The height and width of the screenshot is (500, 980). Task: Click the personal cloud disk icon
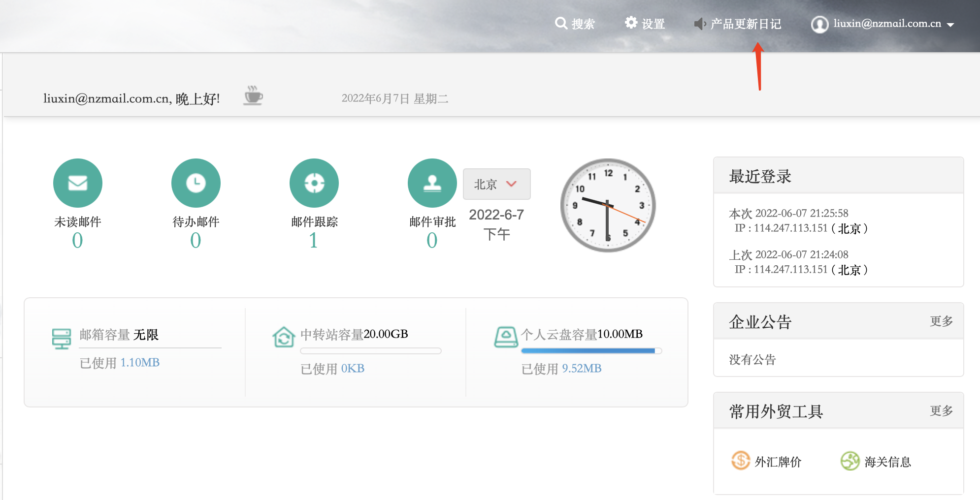(x=506, y=337)
